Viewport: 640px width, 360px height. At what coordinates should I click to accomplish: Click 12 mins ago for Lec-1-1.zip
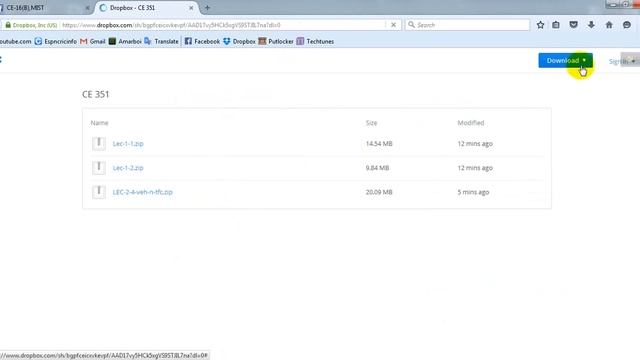(475, 144)
